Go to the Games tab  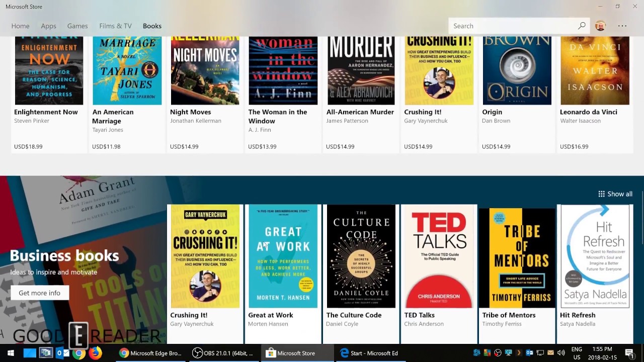click(77, 26)
